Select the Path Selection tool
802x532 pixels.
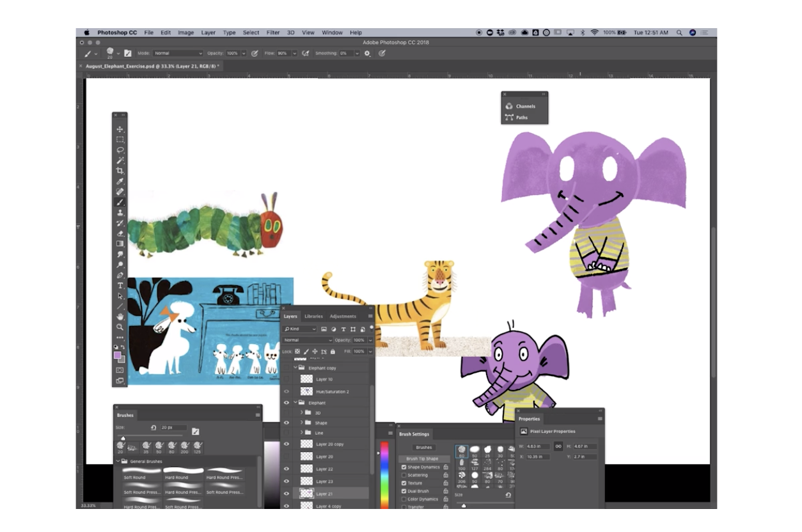point(120,296)
